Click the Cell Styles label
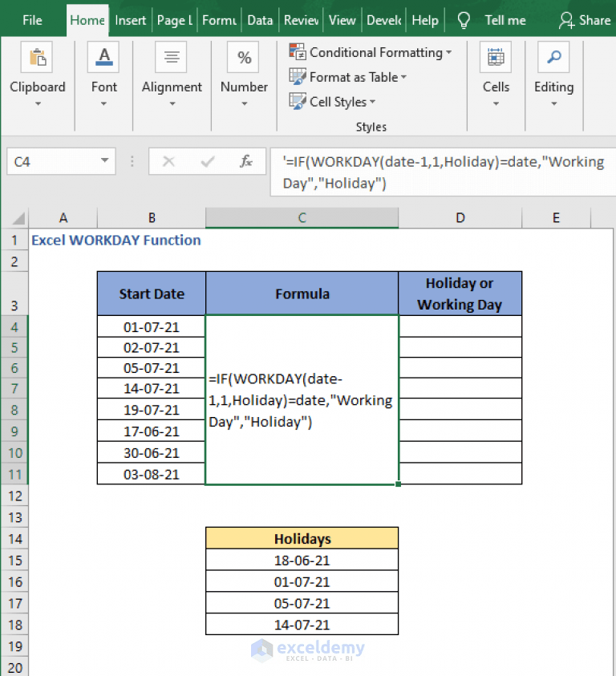This screenshot has width=616, height=676. (338, 102)
